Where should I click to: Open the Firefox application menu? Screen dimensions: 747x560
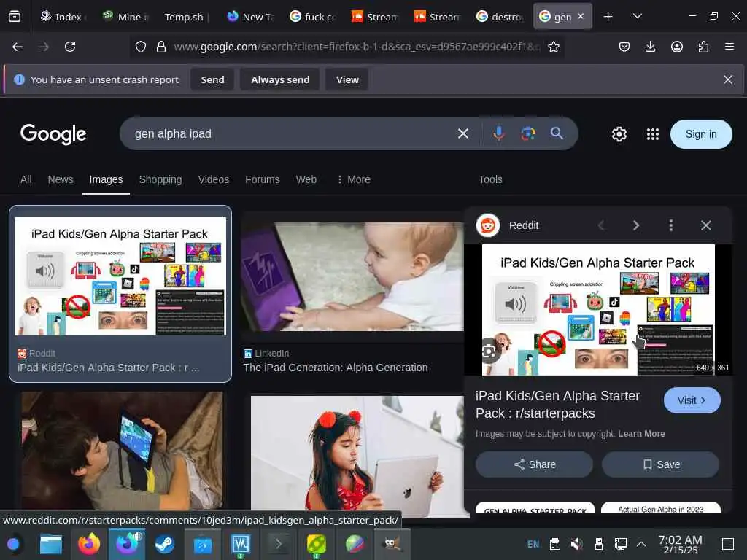(x=729, y=47)
